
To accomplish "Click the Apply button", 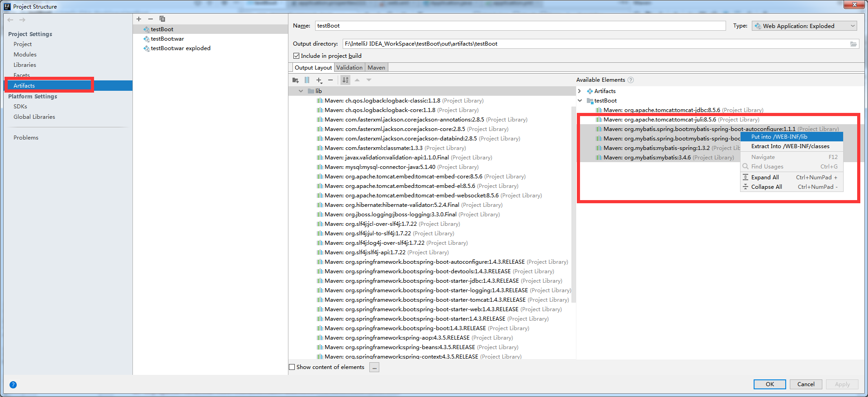I will click(842, 384).
